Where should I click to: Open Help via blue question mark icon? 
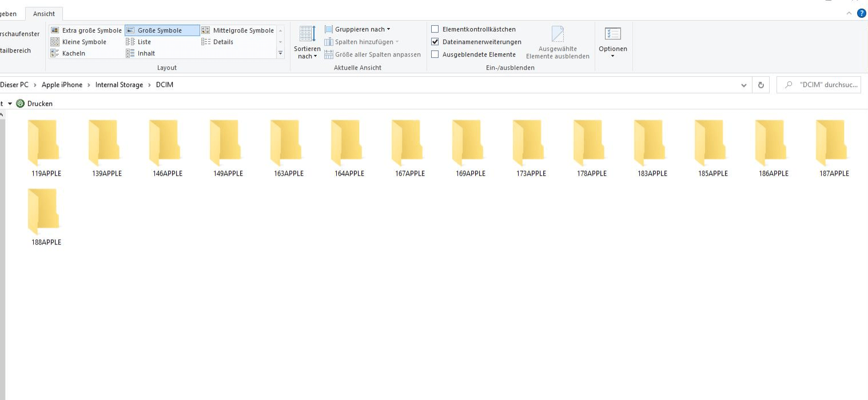click(x=861, y=13)
